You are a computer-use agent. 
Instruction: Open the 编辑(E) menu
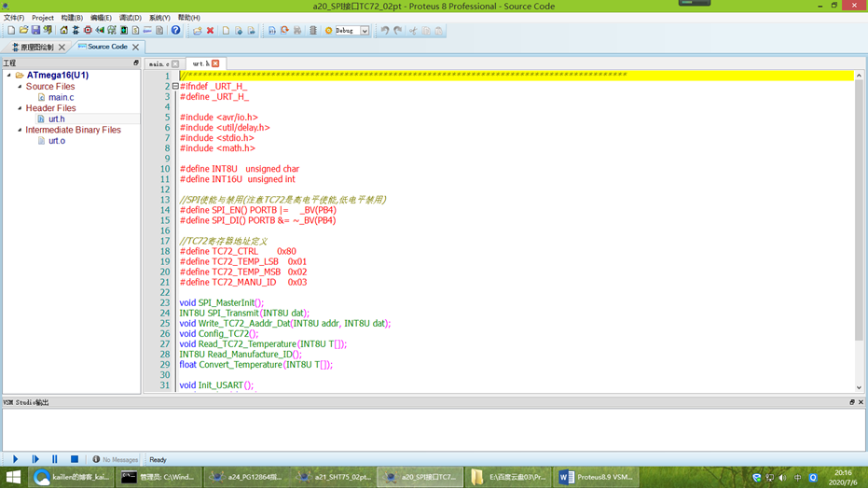pos(101,18)
